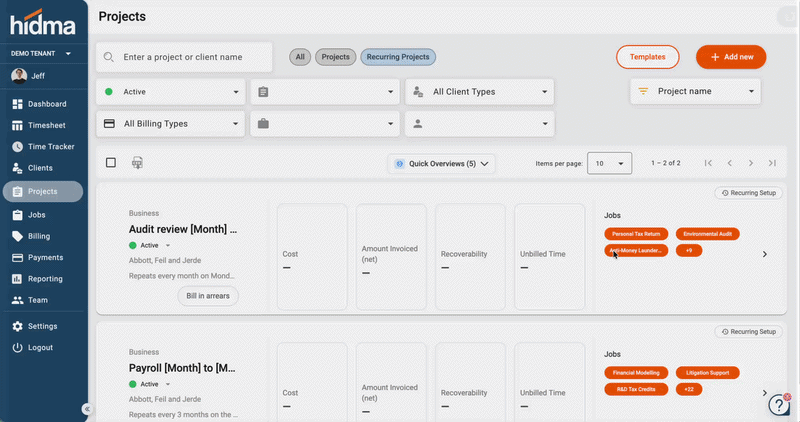Click the Time Tracker clock icon
Screen dimensions: 800x422
[x=17, y=147]
